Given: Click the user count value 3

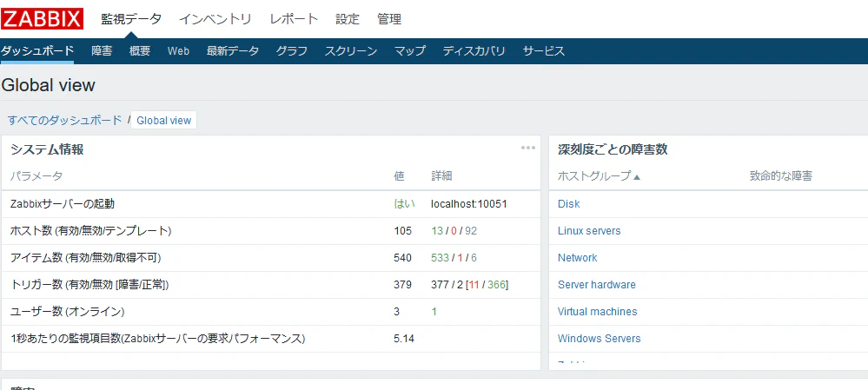Looking at the screenshot, I should click(x=396, y=312).
